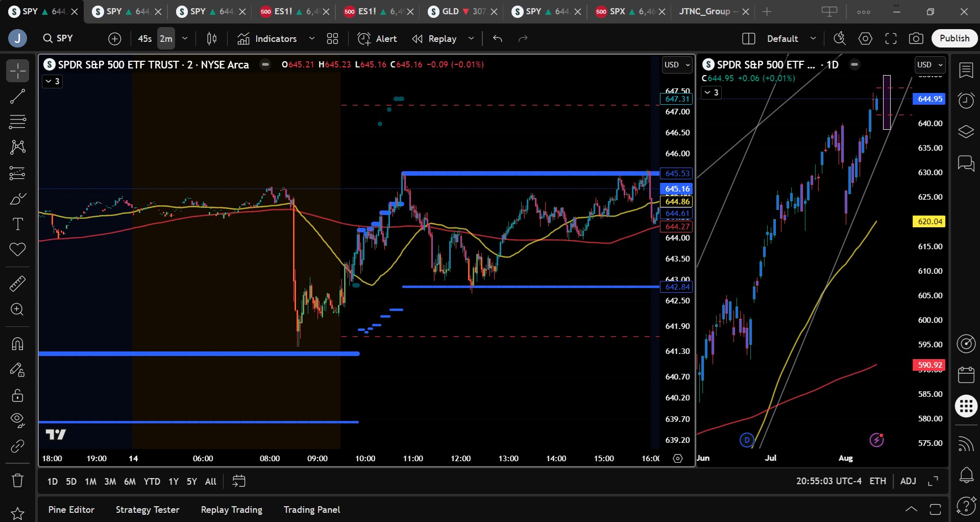Select the text annotation tool
Viewport: 980px width, 522px height.
pos(17,224)
